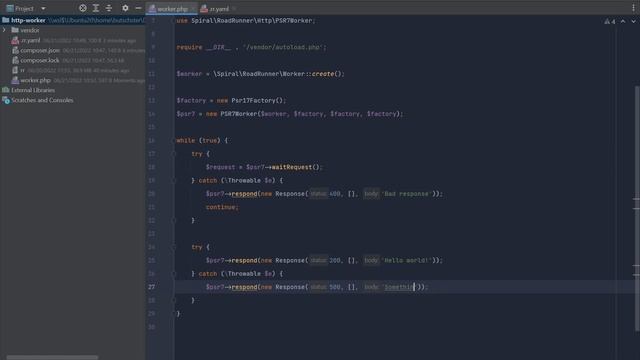Fold the first try block at line 17
The image size is (640, 360).
coord(173,154)
